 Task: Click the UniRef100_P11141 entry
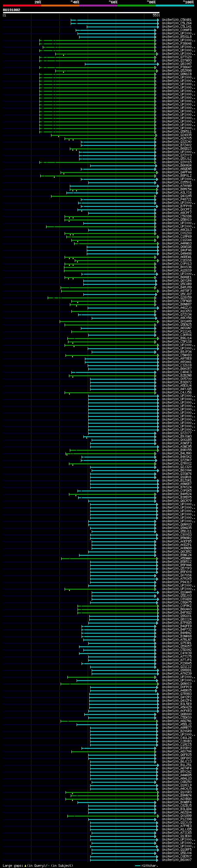tap(176, 332)
